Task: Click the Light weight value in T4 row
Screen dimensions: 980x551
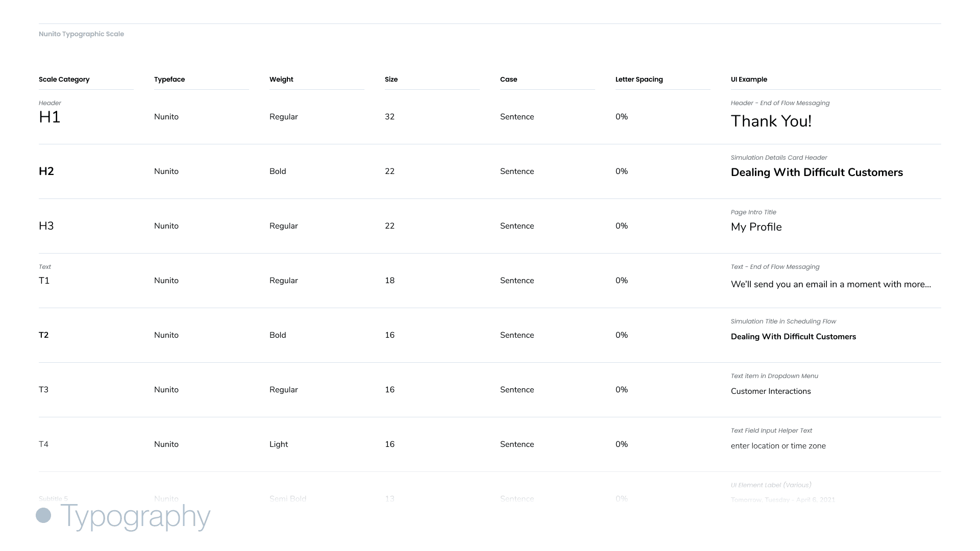Action: coord(279,444)
